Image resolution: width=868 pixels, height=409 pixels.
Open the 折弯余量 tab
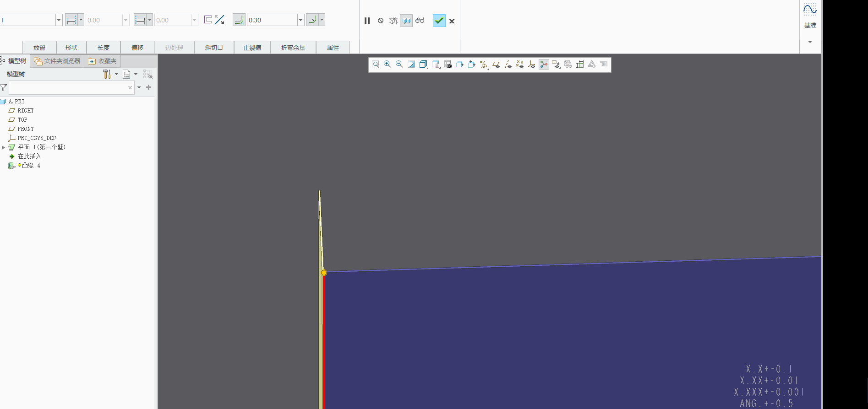point(293,48)
